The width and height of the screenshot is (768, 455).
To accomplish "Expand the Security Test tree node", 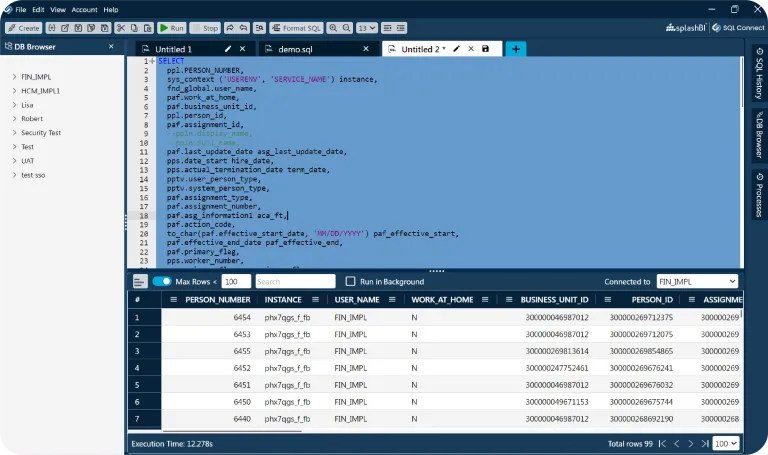I will click(x=14, y=133).
